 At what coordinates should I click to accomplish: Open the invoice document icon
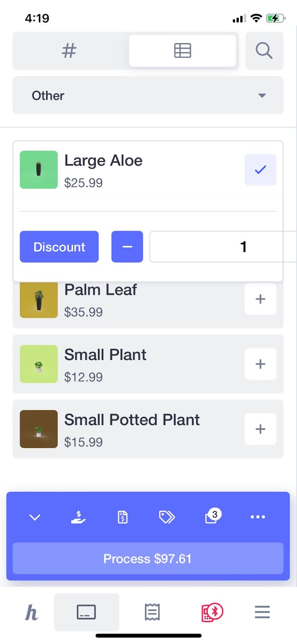click(123, 517)
